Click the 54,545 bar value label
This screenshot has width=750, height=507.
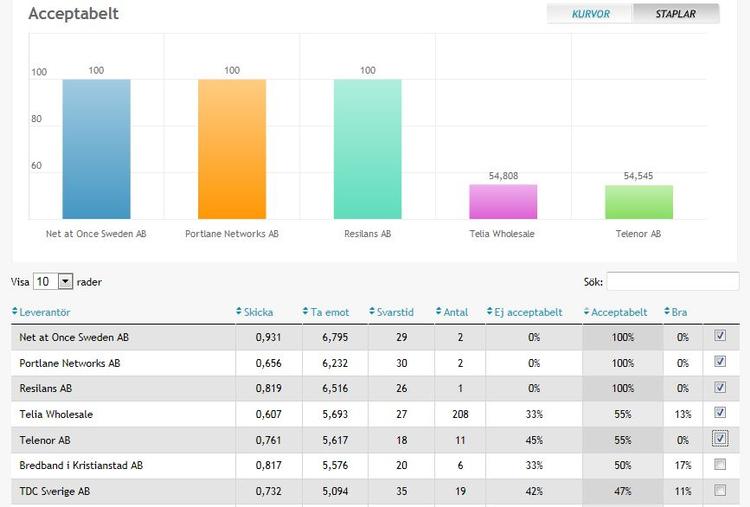click(x=638, y=176)
